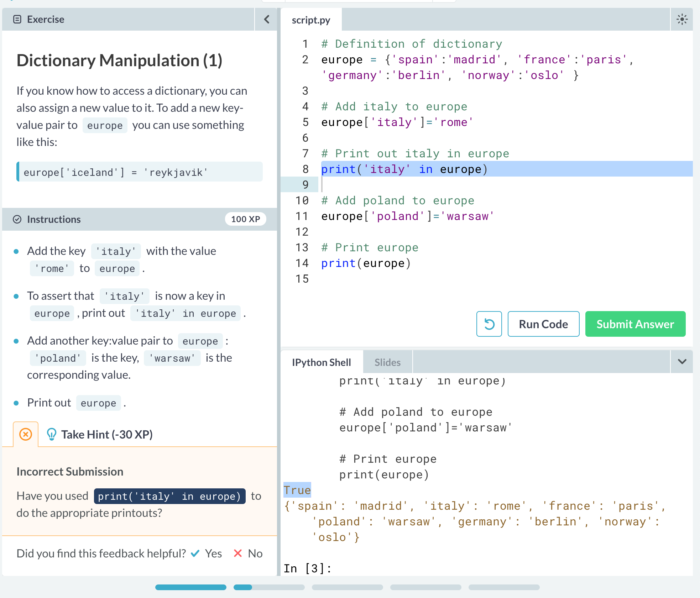Screen dimensions: 700x598
Task: Mark feedback as not helpful with No
Action: click(x=249, y=554)
